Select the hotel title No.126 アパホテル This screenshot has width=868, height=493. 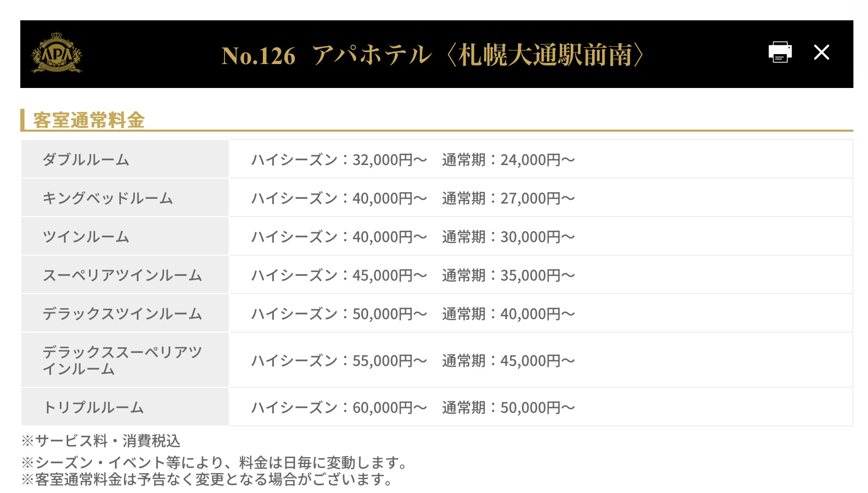433,55
